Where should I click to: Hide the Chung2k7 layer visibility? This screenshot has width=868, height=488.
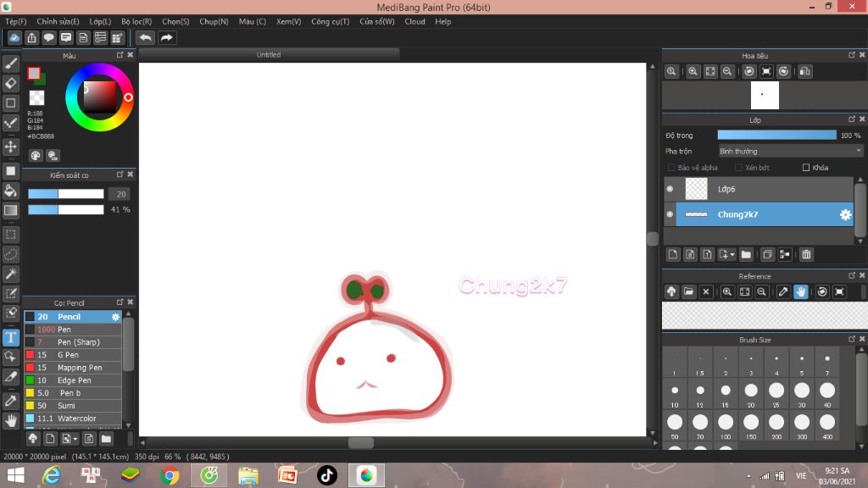[x=670, y=214]
